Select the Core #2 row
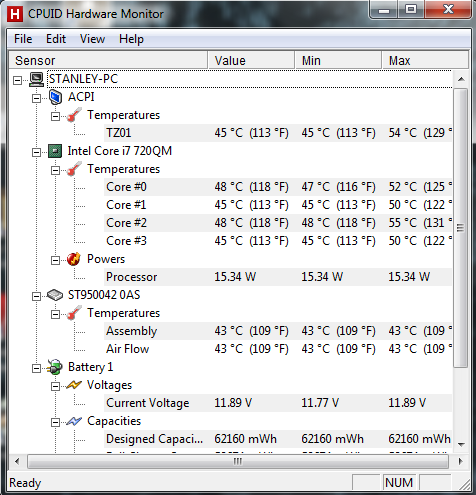The height and width of the screenshot is (495, 476). 278,223
